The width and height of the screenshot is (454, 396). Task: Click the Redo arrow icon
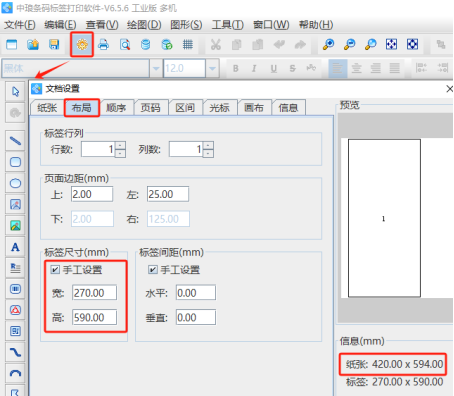click(x=300, y=44)
